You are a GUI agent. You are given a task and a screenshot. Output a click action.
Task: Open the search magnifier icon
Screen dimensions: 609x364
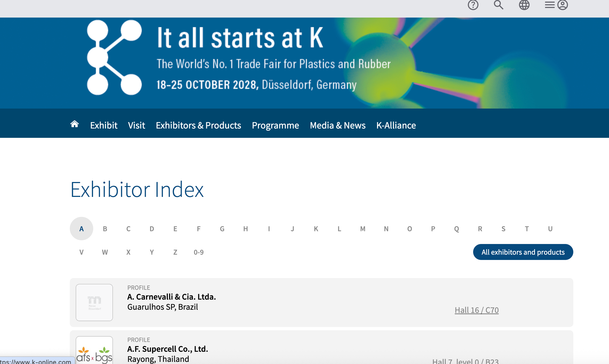tap(498, 5)
